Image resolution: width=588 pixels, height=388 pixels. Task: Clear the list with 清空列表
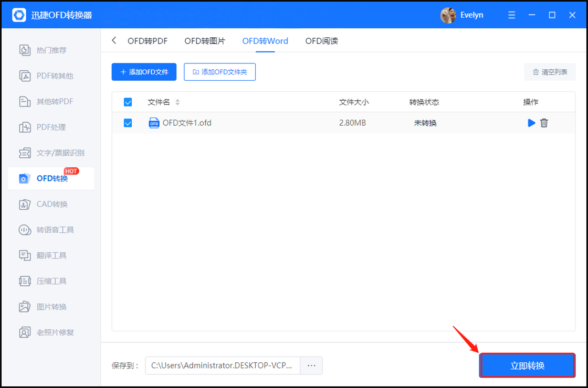point(550,72)
